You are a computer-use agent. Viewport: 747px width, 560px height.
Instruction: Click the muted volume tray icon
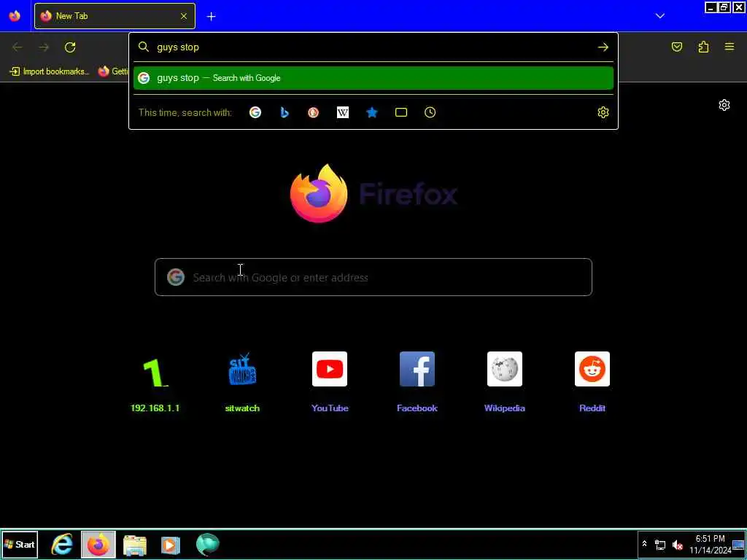click(677, 545)
